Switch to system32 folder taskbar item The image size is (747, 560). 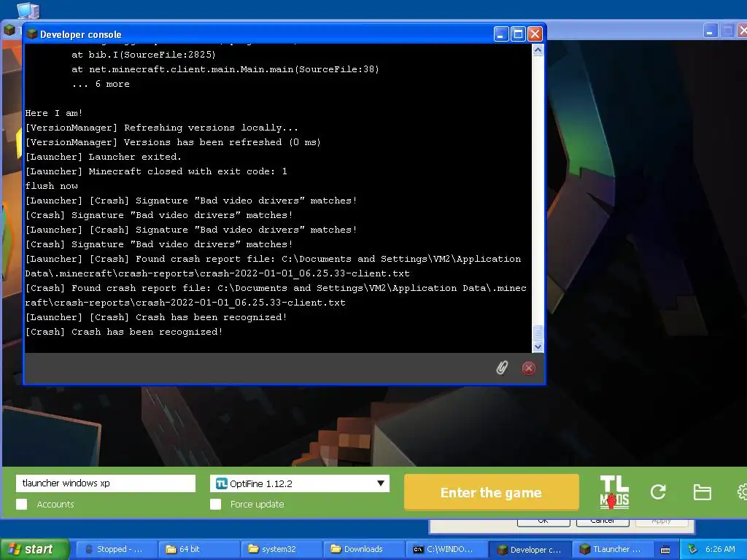click(x=282, y=549)
